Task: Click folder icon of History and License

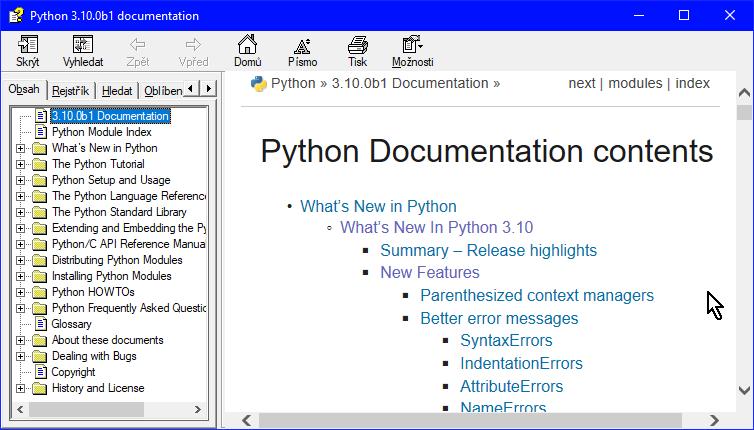Action: click(x=39, y=388)
